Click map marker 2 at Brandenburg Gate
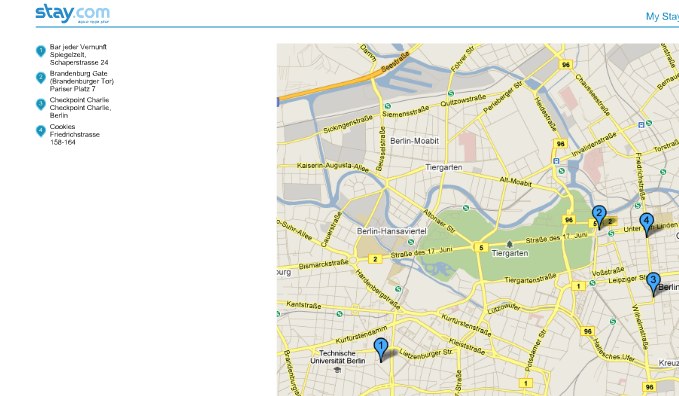This screenshot has height=396, width=679. [599, 217]
